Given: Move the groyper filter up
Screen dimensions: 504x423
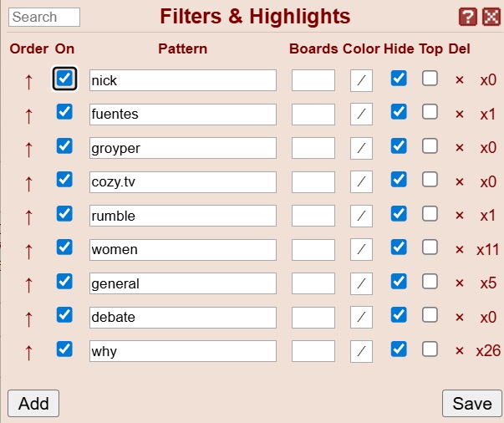Looking at the screenshot, I should [x=29, y=149].
